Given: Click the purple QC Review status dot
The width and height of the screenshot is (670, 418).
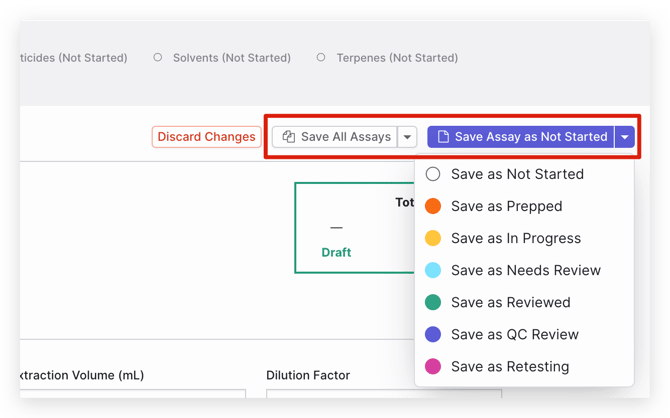Looking at the screenshot, I should (x=433, y=334).
